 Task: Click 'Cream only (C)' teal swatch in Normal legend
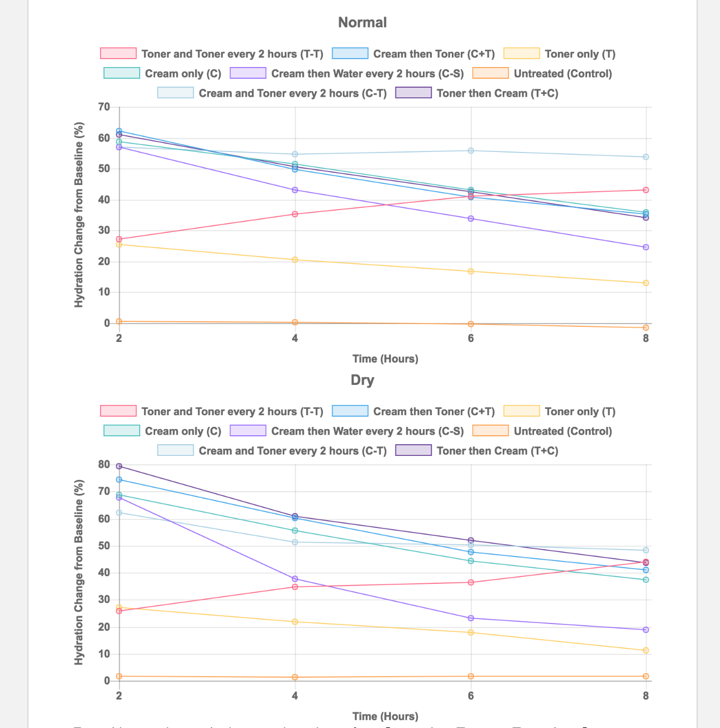tap(122, 73)
